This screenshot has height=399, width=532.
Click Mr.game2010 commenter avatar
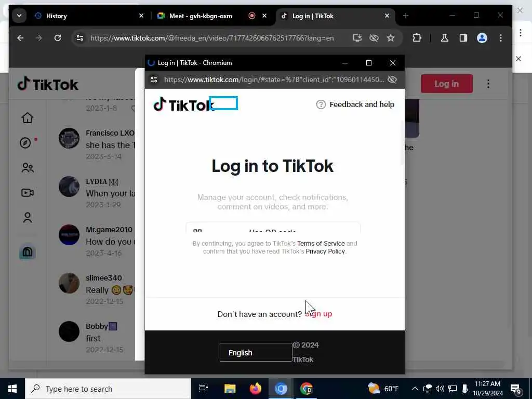(x=69, y=235)
